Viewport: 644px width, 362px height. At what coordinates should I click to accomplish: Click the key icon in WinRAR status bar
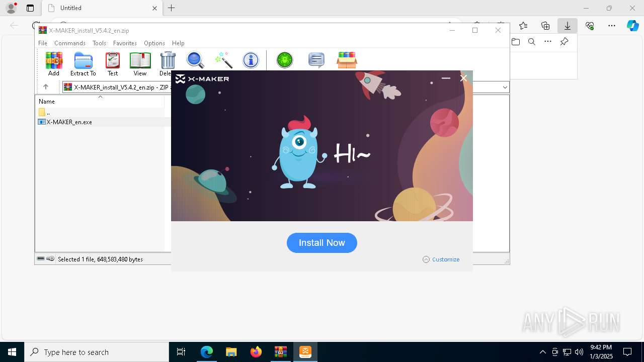pyautogui.click(x=50, y=259)
